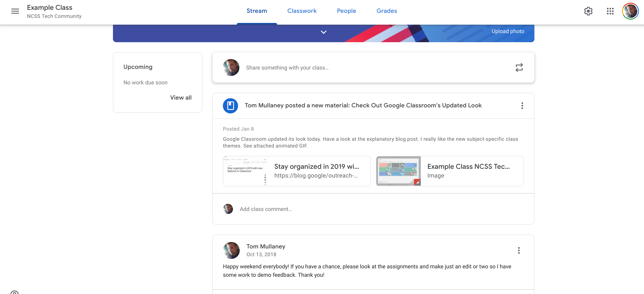This screenshot has height=294, width=644.
Task: Open the Google apps grid
Action: pyautogui.click(x=610, y=11)
